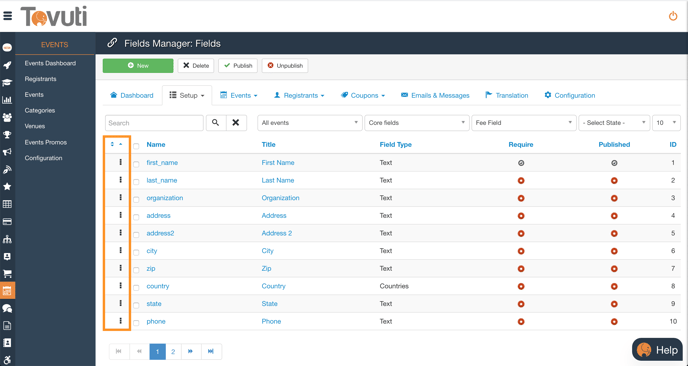Open the Help chat button
Screen dimensions: 688x366
point(657,350)
